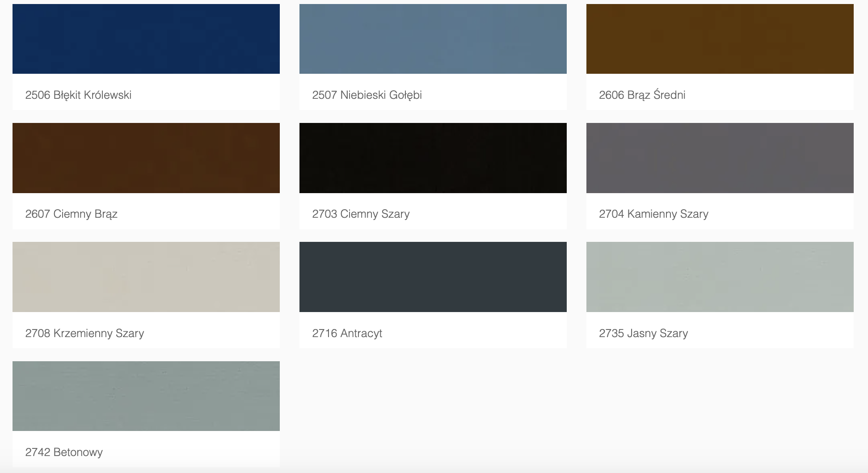Select the 2735 Jasny Szary label
This screenshot has width=868, height=473.
pyautogui.click(x=643, y=333)
